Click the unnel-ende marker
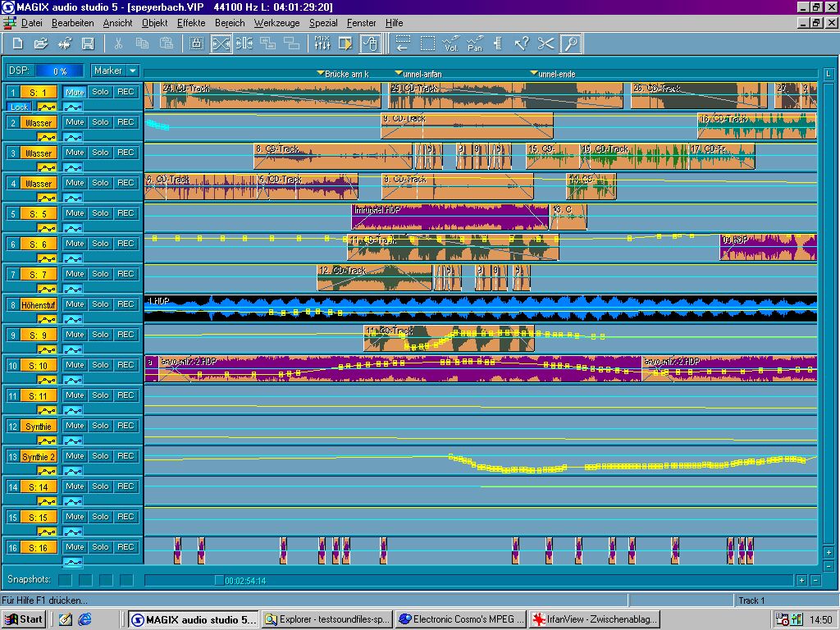 coord(552,74)
